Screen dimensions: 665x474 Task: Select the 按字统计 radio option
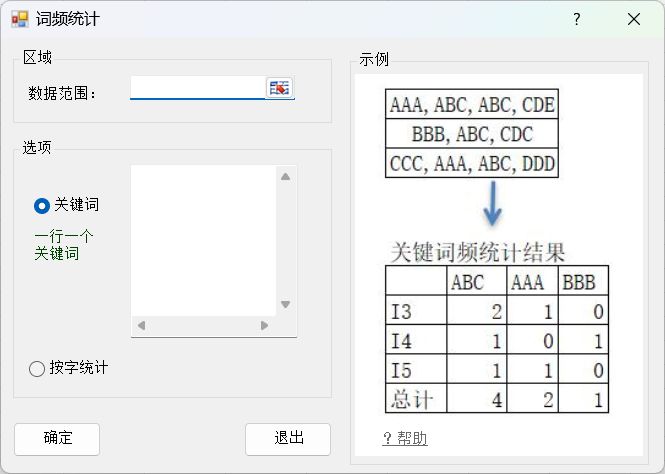point(37,368)
